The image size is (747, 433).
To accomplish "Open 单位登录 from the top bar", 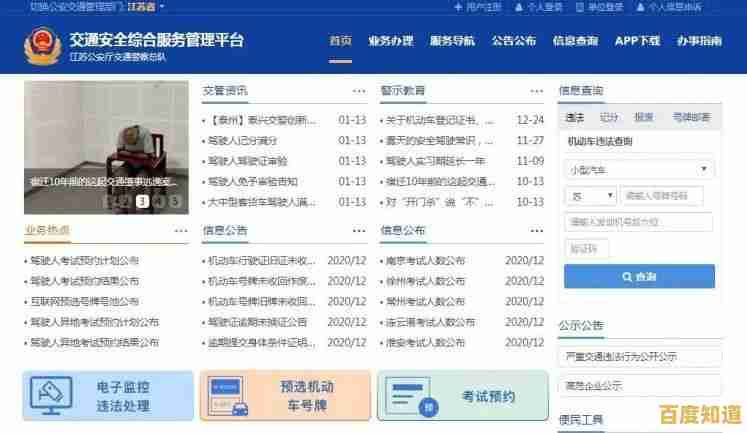I will [x=604, y=7].
